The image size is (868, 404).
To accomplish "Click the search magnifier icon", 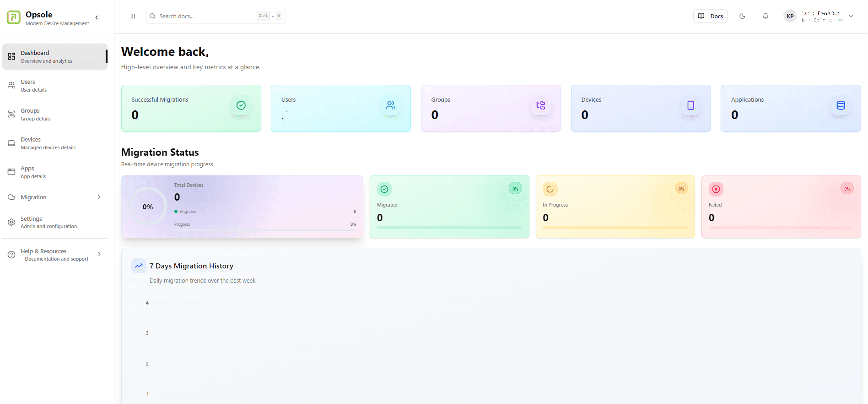I will click(153, 16).
